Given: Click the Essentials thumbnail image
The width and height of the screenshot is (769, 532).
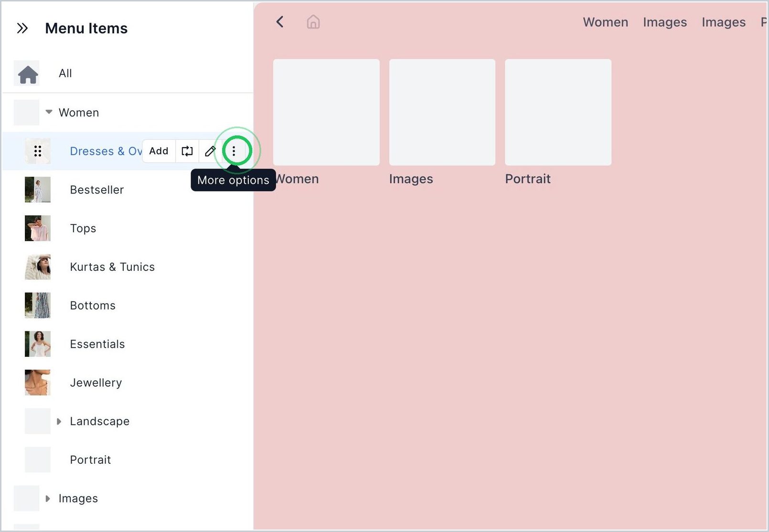Looking at the screenshot, I should 38,344.
